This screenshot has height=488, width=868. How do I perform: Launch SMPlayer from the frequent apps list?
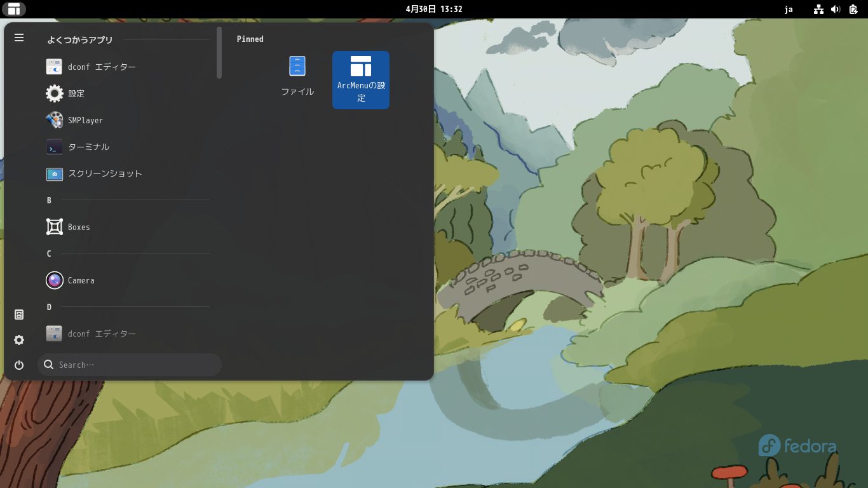(x=85, y=120)
